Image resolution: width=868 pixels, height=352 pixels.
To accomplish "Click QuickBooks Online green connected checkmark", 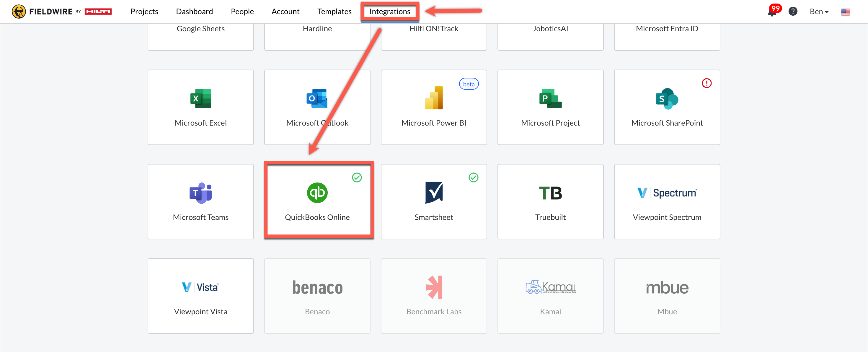I will tap(357, 177).
